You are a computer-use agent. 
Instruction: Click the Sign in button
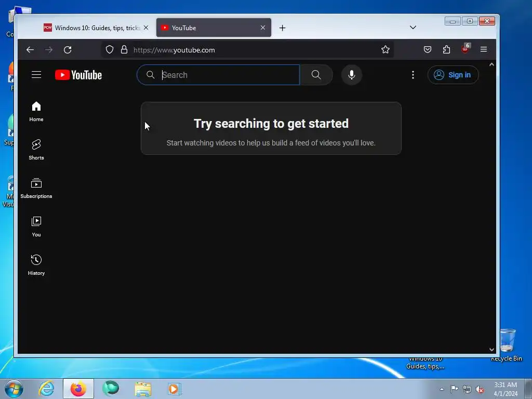click(453, 75)
